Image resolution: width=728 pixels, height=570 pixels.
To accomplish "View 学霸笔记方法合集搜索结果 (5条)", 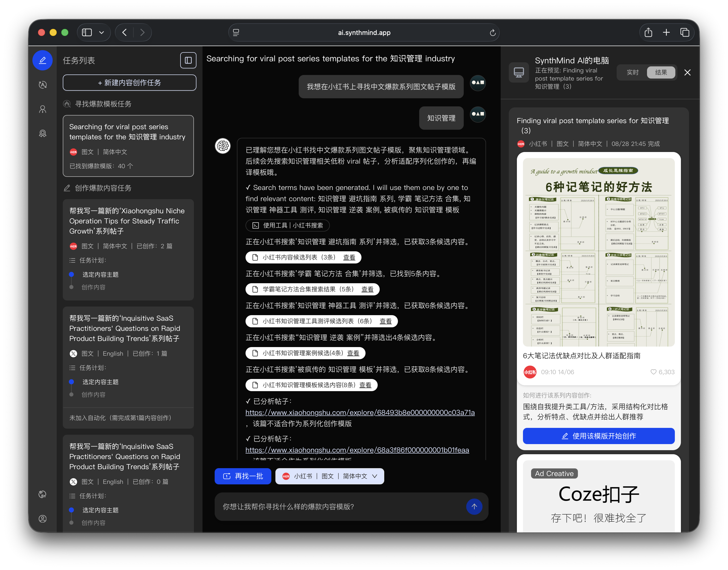I will tap(312, 289).
